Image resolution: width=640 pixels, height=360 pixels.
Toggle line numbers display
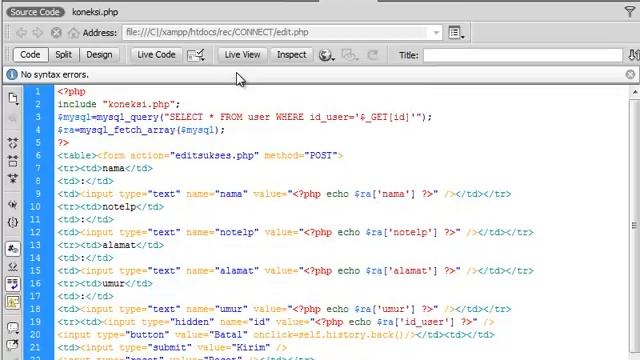pos(13,249)
